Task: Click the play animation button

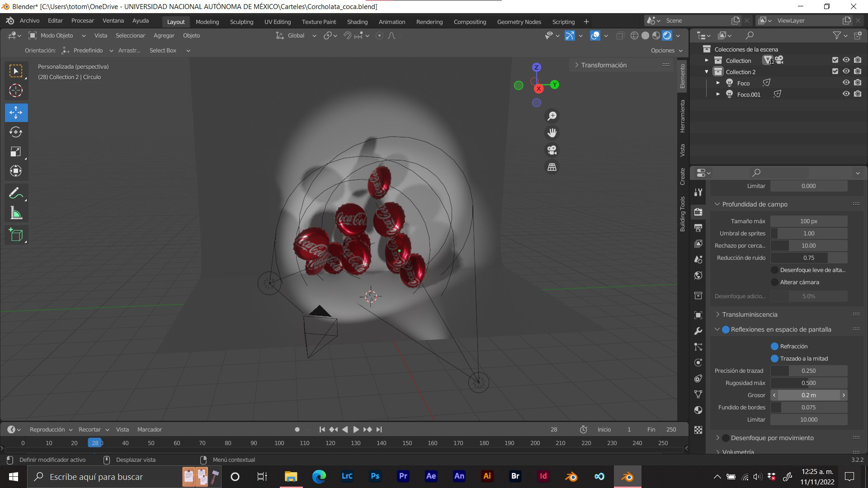Action: pyautogui.click(x=356, y=429)
